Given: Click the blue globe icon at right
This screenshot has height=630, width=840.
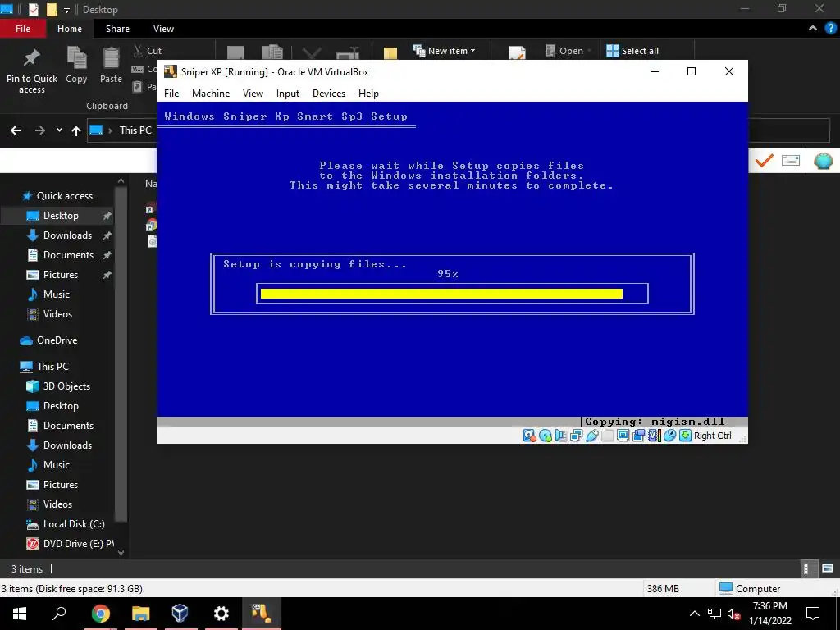Looking at the screenshot, I should click(823, 160).
